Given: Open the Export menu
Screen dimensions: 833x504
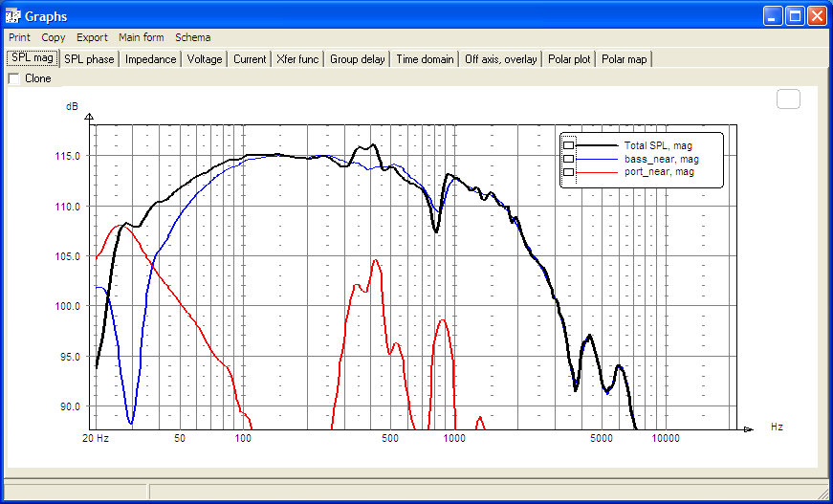Looking at the screenshot, I should [x=92, y=37].
